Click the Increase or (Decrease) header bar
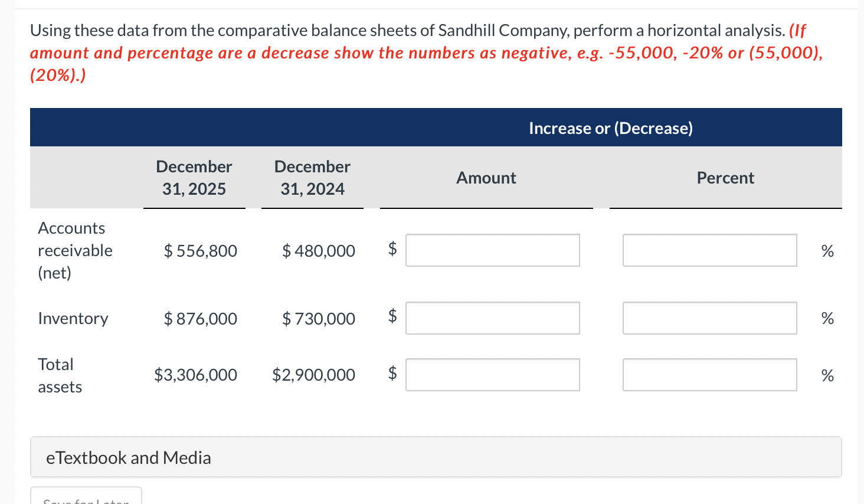This screenshot has width=864, height=504. tap(611, 127)
